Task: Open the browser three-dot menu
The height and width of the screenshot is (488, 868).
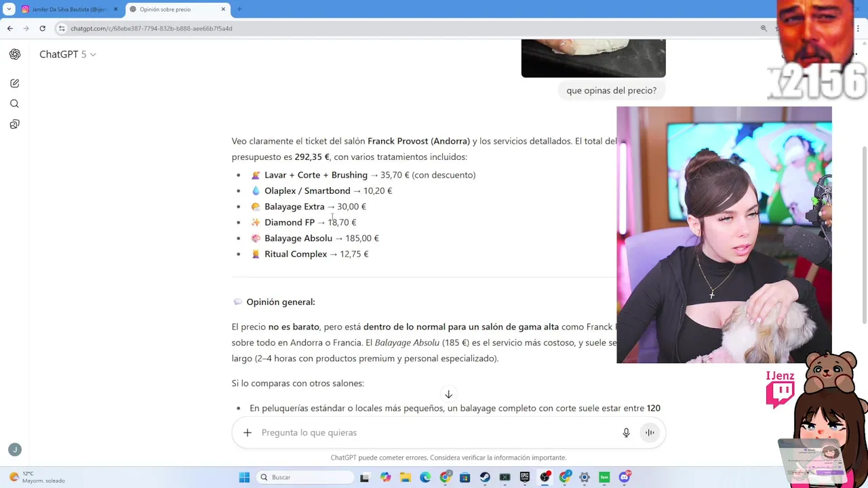Action: pyautogui.click(x=859, y=28)
